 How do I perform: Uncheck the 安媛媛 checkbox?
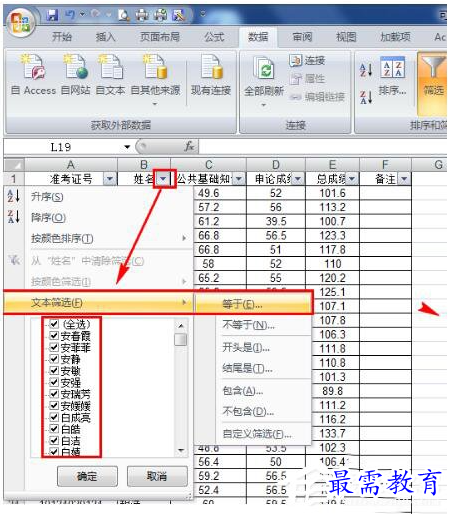tap(54, 405)
